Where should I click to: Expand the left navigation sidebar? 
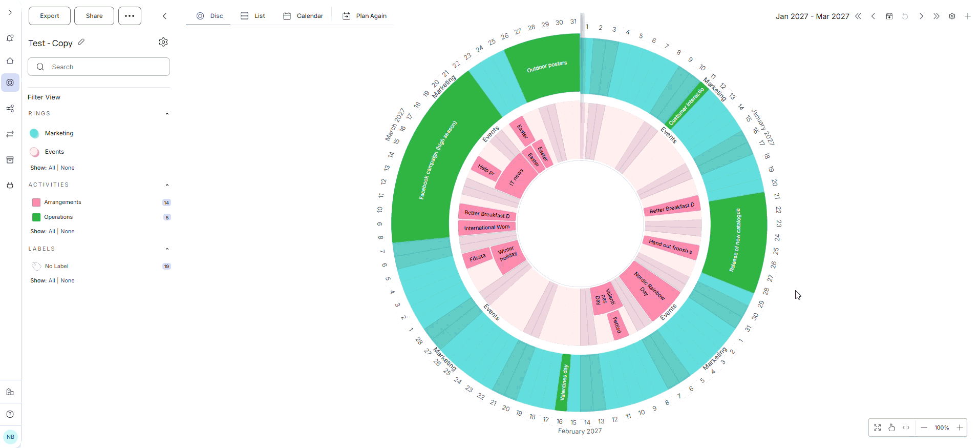pyautogui.click(x=10, y=12)
